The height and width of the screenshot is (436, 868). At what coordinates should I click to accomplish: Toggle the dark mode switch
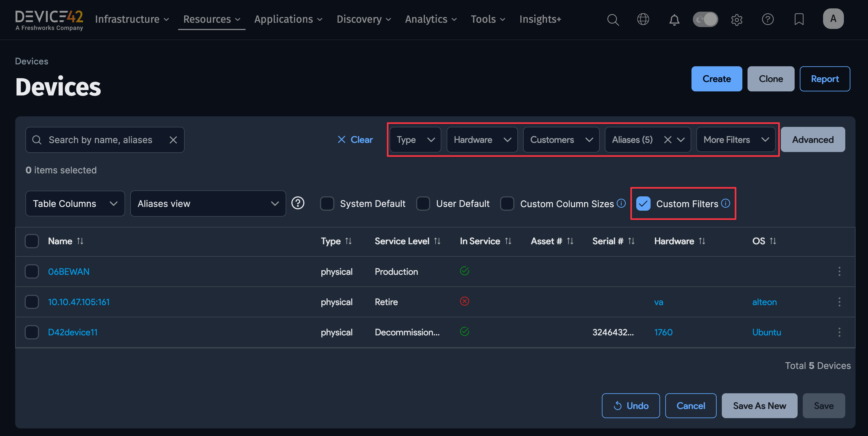[x=705, y=19]
